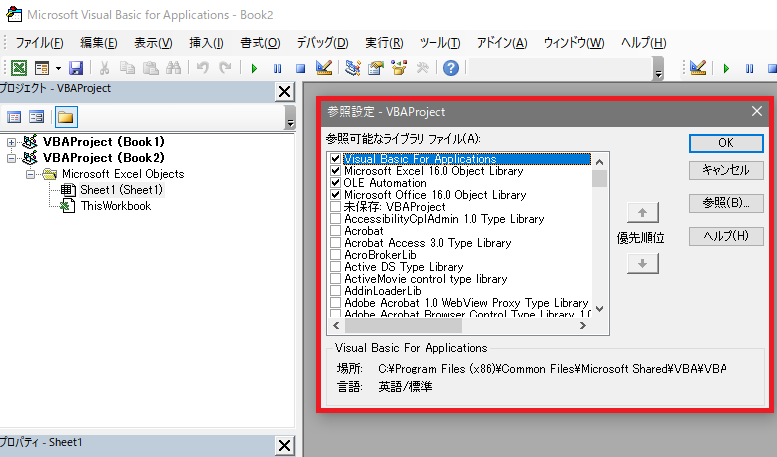Uncheck Microsoft Excel 16.0 Object Library
The width and height of the screenshot is (777, 457).
pos(335,171)
